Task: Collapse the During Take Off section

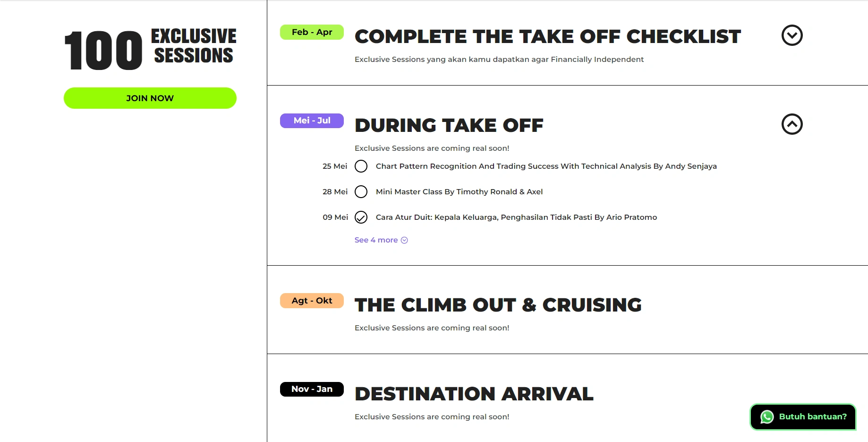Action: [792, 124]
